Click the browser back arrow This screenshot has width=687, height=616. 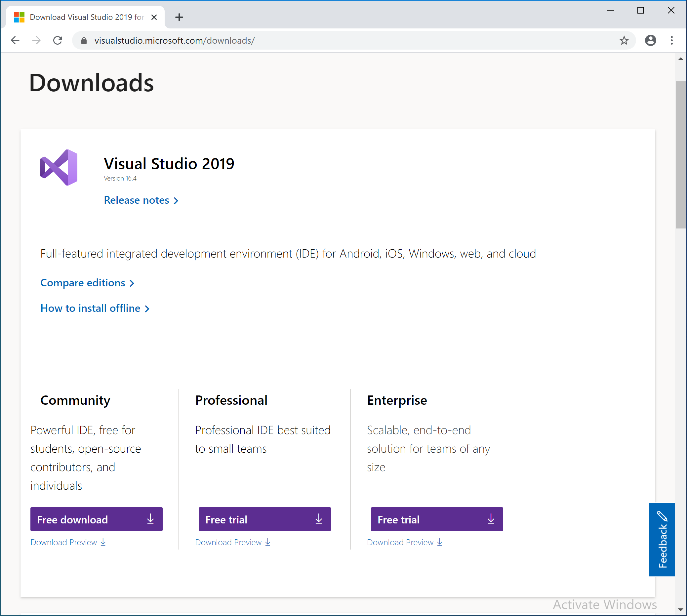(15, 41)
